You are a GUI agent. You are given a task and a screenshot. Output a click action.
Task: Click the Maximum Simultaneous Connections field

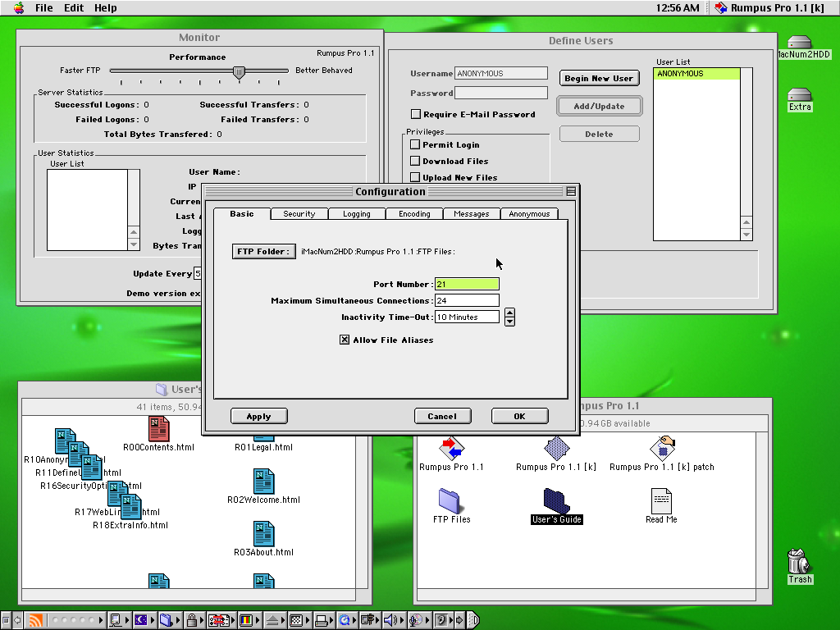(x=467, y=300)
